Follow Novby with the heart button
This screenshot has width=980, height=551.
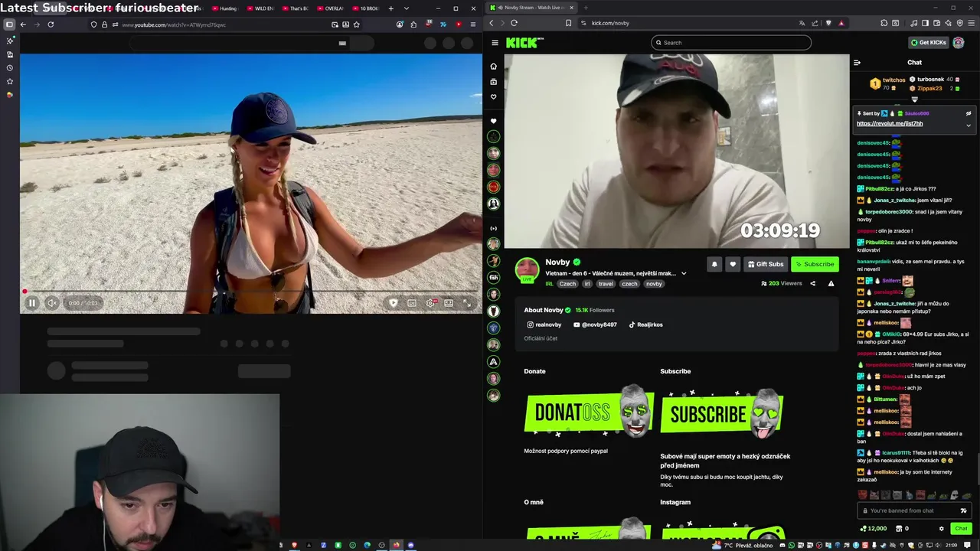(733, 264)
